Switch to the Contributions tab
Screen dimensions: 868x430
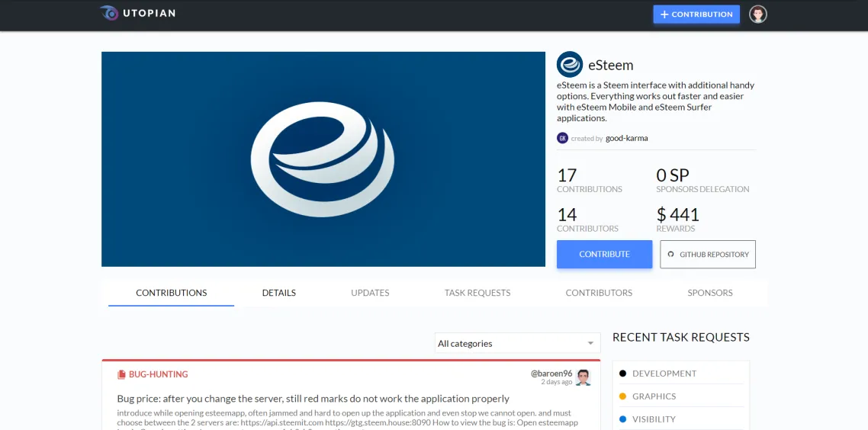coord(172,293)
